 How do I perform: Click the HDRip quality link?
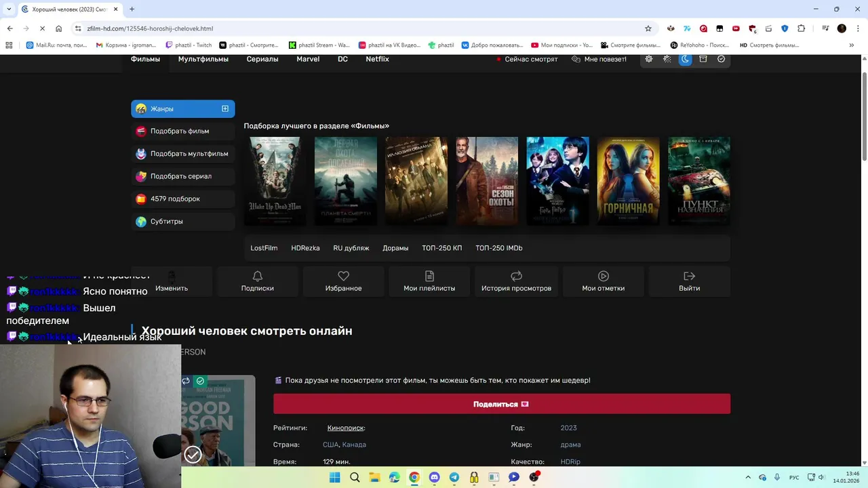click(x=570, y=462)
